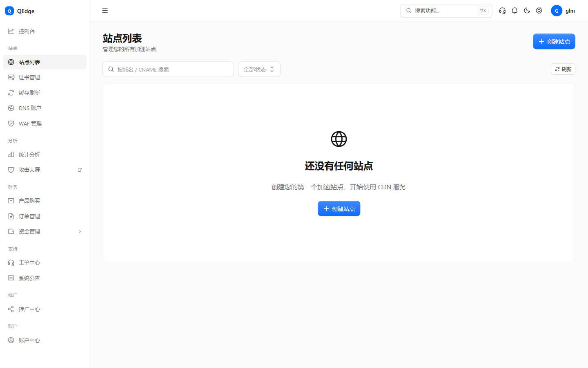
Task: Open DNS 账户 page
Action: click(45, 108)
